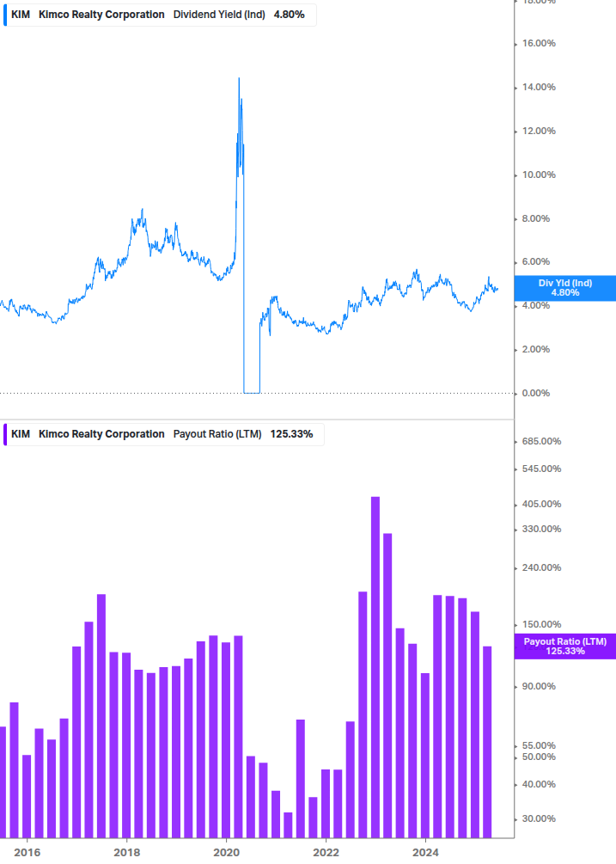Click the 685.00% payout axis label
The height and width of the screenshot is (864, 616).
[x=541, y=441]
